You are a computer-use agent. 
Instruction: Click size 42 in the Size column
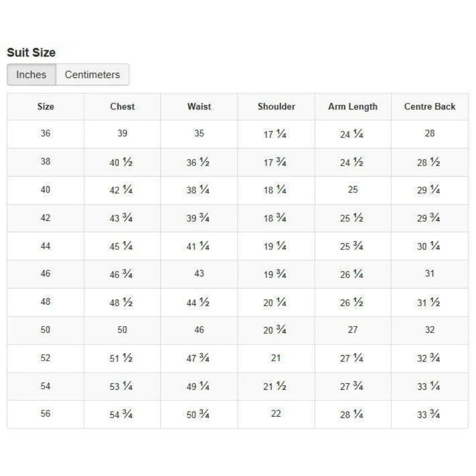click(x=45, y=218)
